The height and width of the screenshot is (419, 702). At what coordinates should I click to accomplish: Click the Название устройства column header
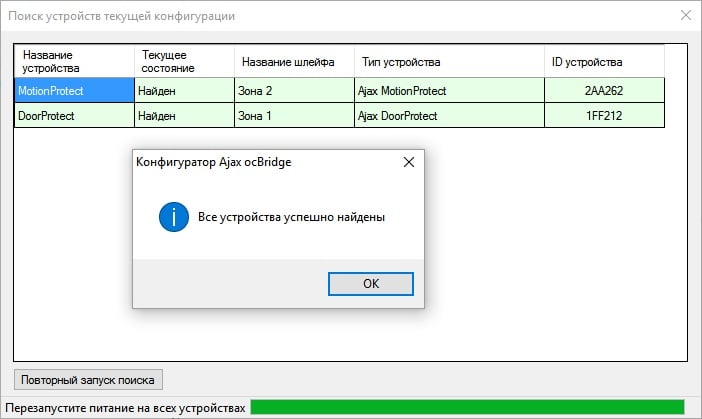pyautogui.click(x=74, y=61)
